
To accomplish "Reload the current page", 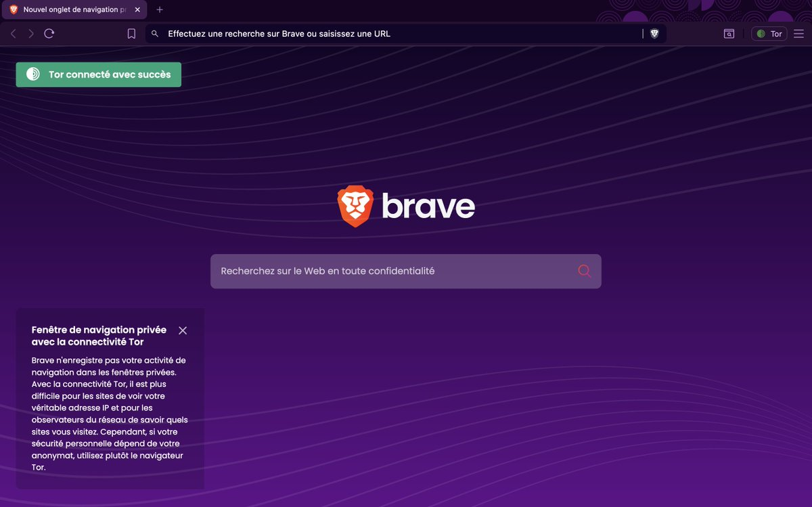I will click(x=49, y=34).
